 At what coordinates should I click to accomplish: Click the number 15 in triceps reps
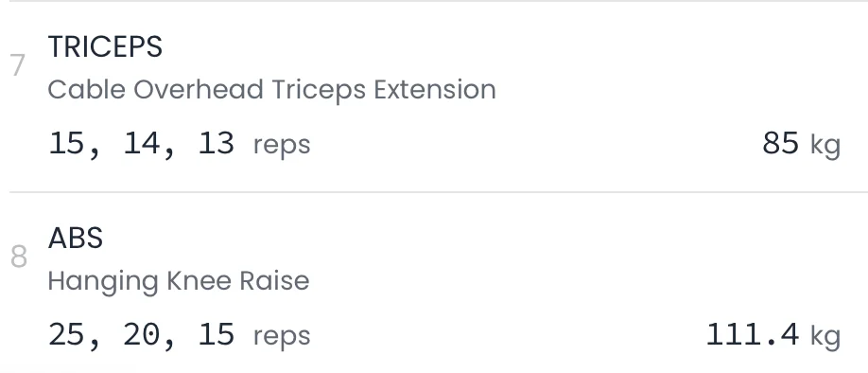pos(66,143)
